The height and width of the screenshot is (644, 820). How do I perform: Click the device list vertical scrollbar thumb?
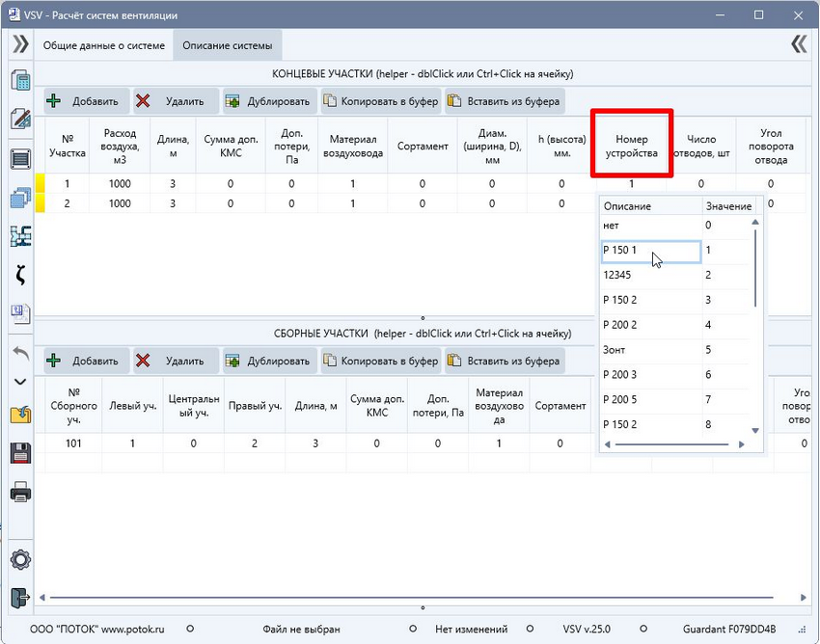[x=755, y=268]
